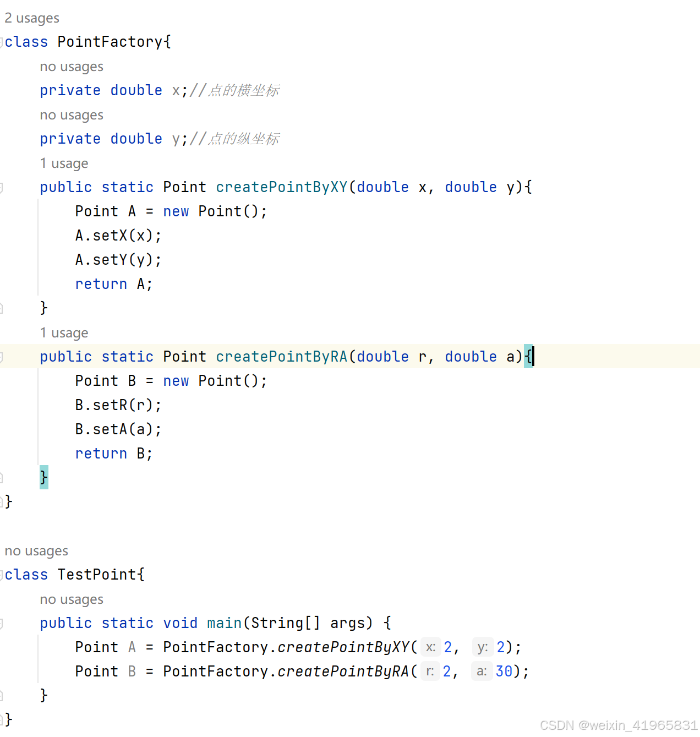Viewport: 700px width, 737px height.
Task: Click the highlighted closing brace
Action: [43, 477]
